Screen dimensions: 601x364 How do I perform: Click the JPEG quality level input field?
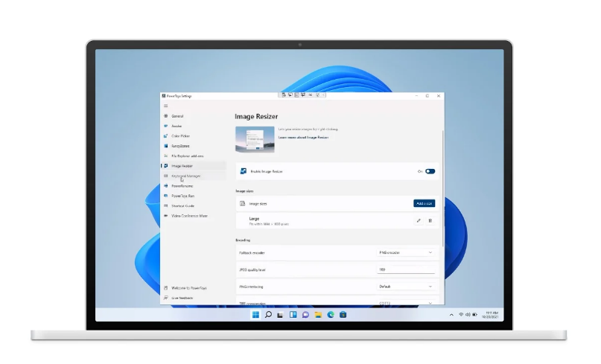click(x=406, y=269)
